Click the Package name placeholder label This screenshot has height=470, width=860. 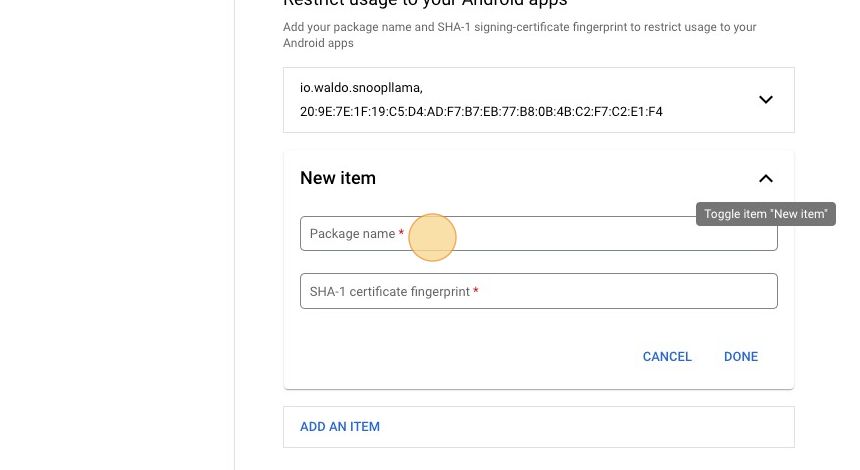tap(352, 233)
